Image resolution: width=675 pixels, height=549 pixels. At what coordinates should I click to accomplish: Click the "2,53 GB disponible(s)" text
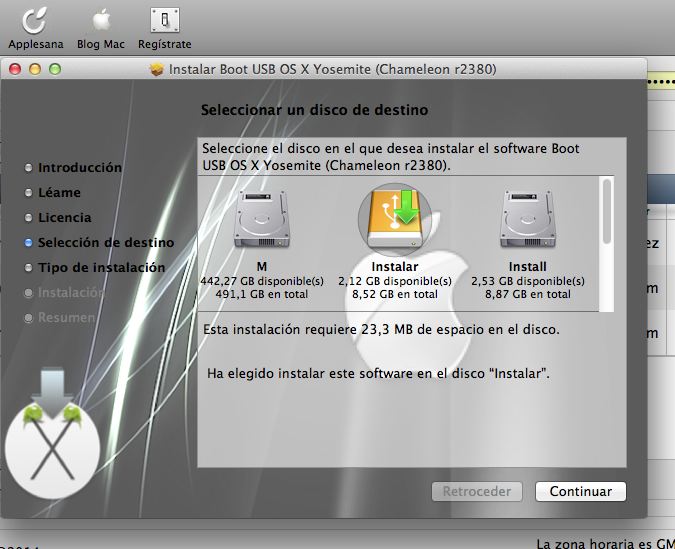(528, 281)
